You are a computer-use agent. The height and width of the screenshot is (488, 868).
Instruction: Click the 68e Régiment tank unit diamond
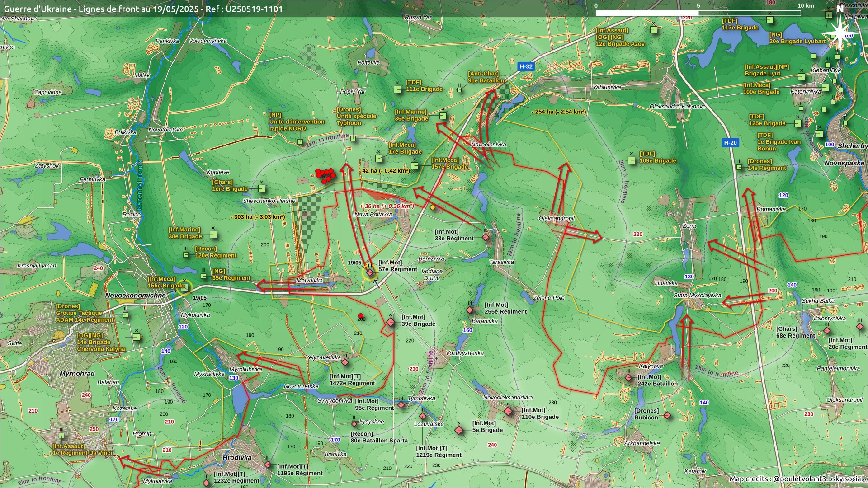tap(827, 331)
